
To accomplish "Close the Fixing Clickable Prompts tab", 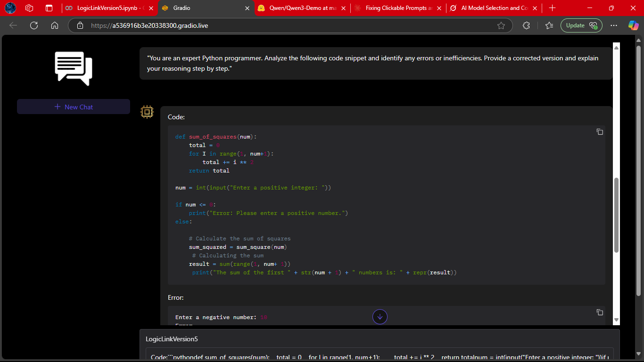I will pos(439,8).
